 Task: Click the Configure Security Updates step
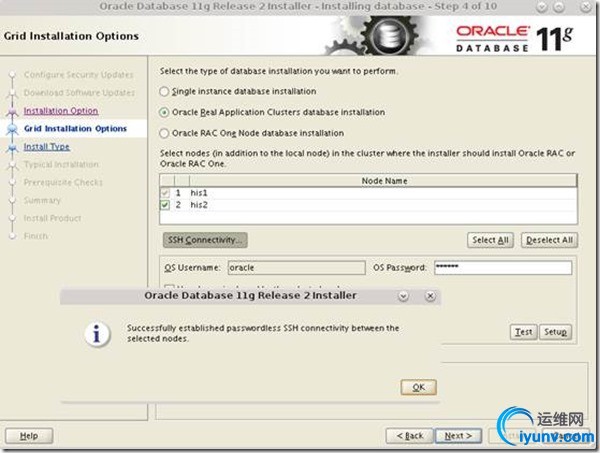pos(78,75)
